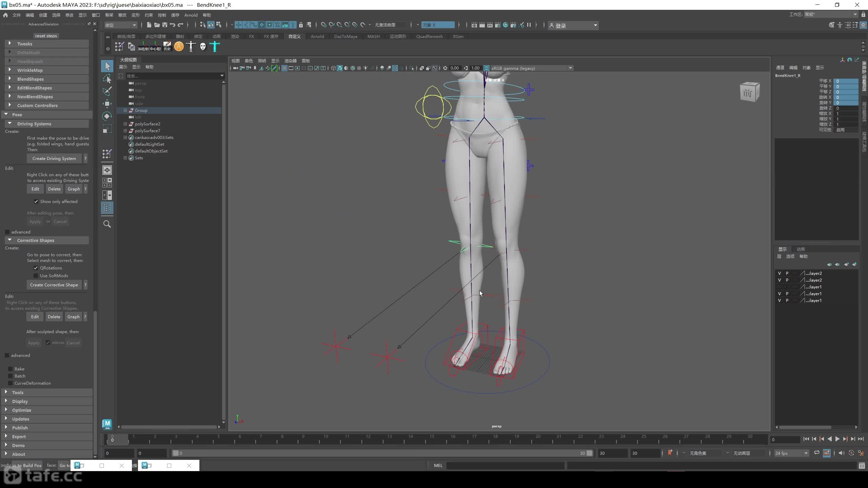Screen dimensions: 868x488
Task: Uncheck Show only affected checkbox
Action: (36, 202)
